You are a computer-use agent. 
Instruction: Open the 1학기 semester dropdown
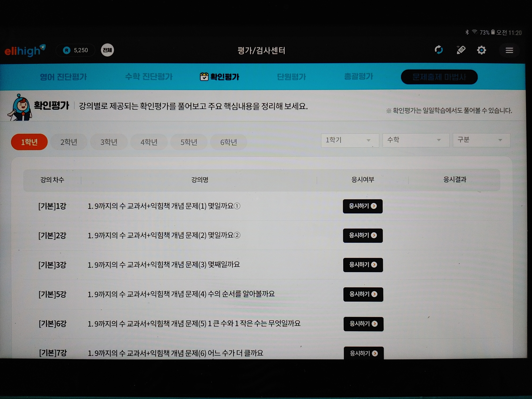tap(350, 140)
